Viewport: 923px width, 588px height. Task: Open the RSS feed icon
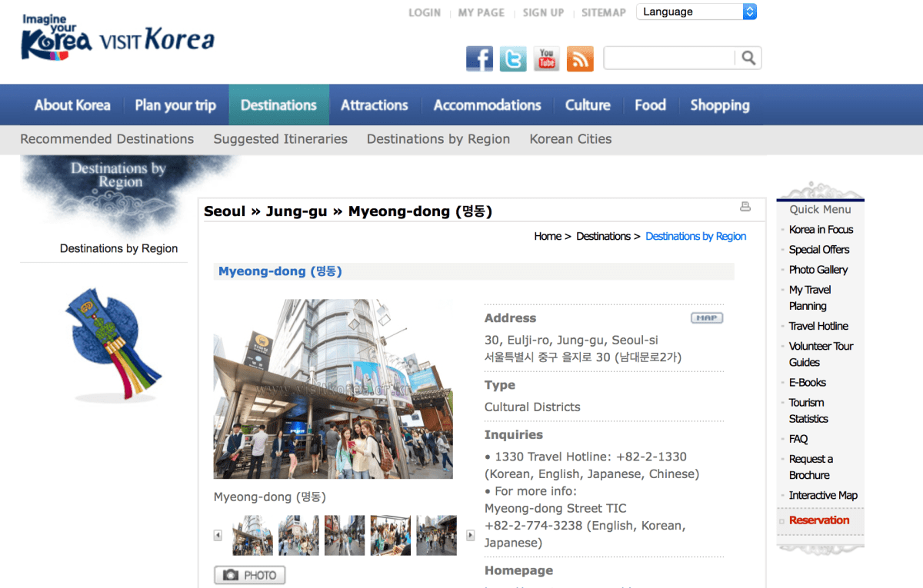click(580, 58)
